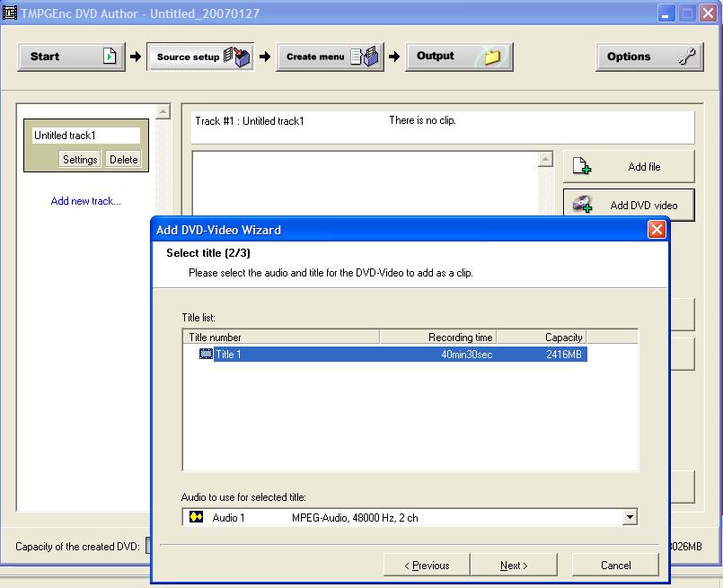Click the Title number column header
Image resolution: width=723 pixels, height=588 pixels.
[281, 337]
